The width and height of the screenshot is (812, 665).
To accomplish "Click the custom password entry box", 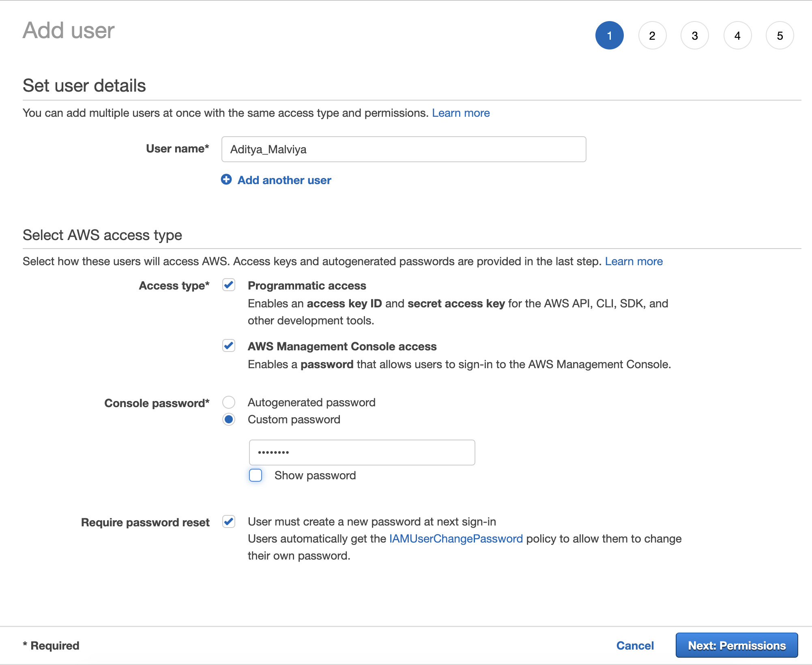I will tap(362, 452).
